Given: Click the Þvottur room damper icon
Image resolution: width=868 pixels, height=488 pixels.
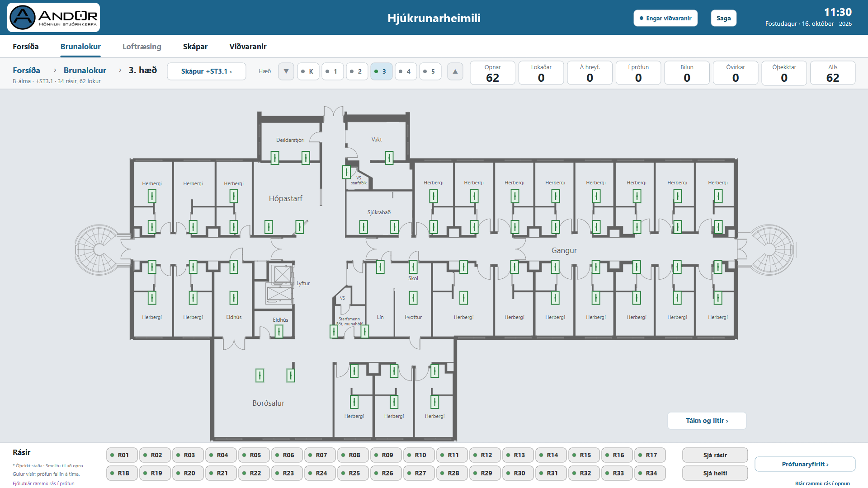Looking at the screenshot, I should point(413,298).
